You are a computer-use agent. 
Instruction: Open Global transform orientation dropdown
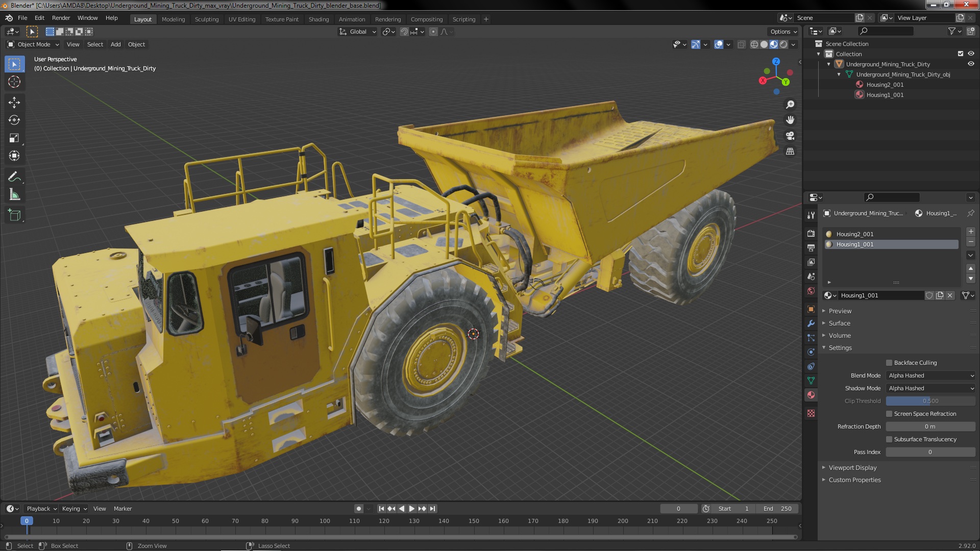coord(358,32)
